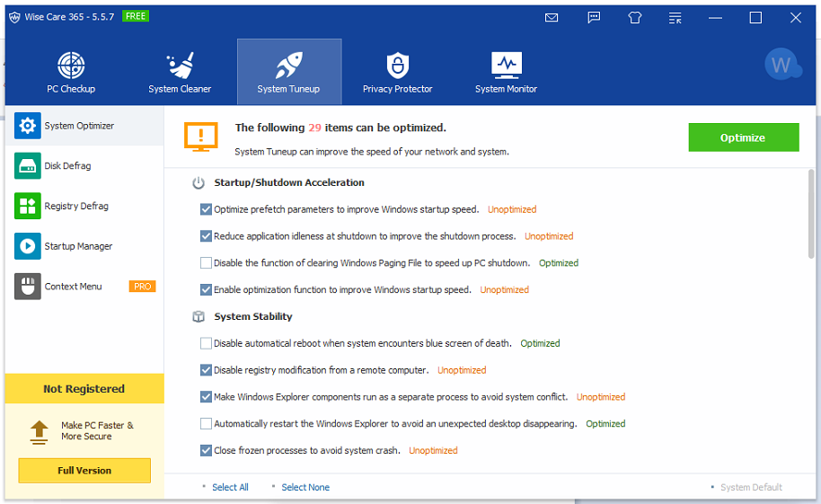Viewport: 821px width, 504px height.
Task: Switch to the System Monitor tab label
Action: click(507, 89)
